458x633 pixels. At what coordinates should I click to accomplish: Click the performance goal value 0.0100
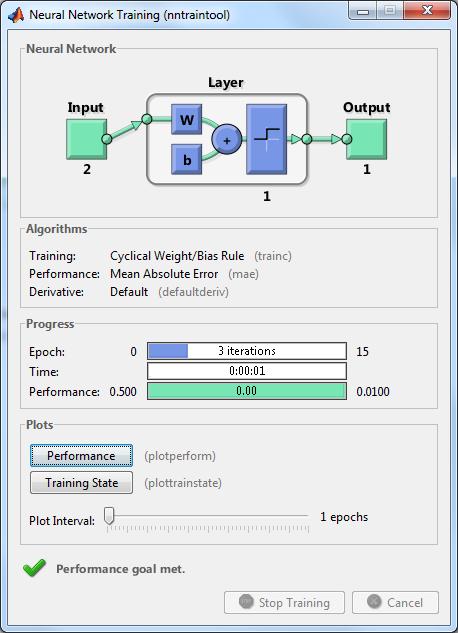coord(373,392)
